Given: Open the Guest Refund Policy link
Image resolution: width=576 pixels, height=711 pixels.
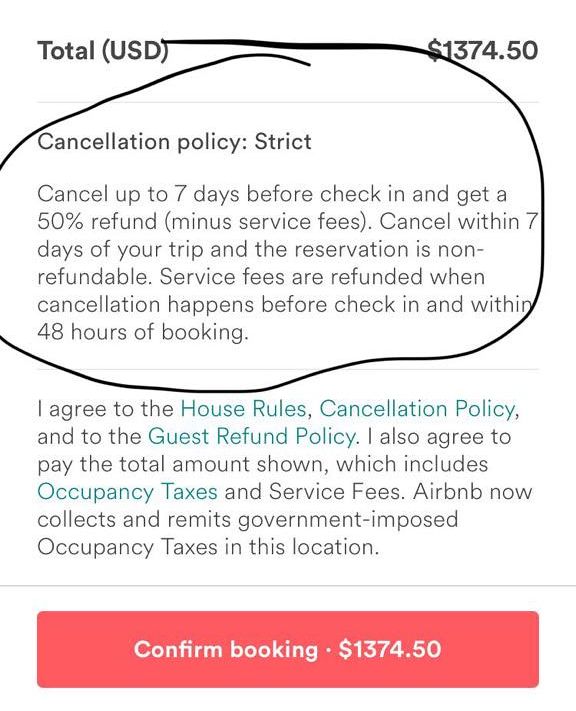Looking at the screenshot, I should click(251, 436).
